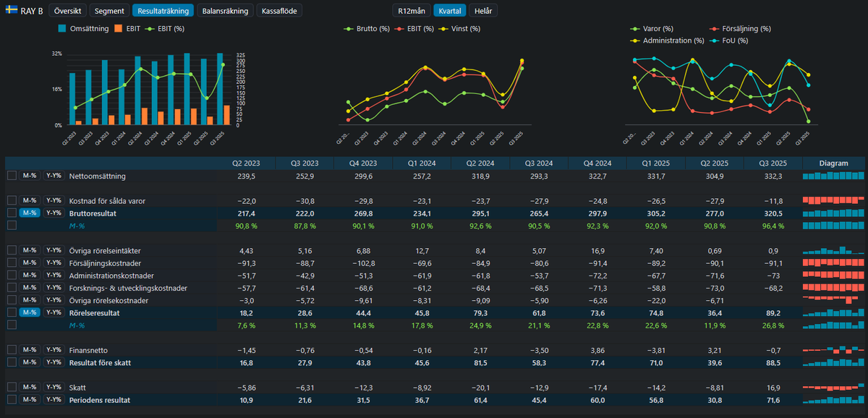868x418 pixels.
Task: Click the Swedish flag icon next to RAY B
Action: [x=12, y=11]
